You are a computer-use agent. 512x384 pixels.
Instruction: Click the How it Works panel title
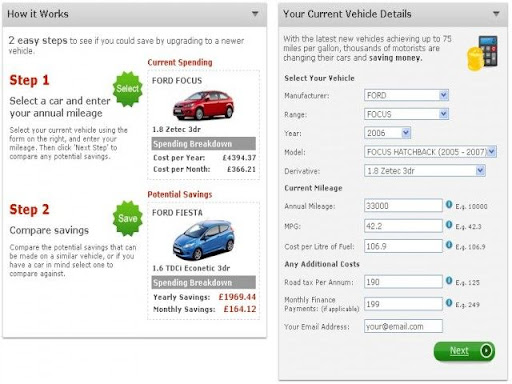pyautogui.click(x=38, y=14)
